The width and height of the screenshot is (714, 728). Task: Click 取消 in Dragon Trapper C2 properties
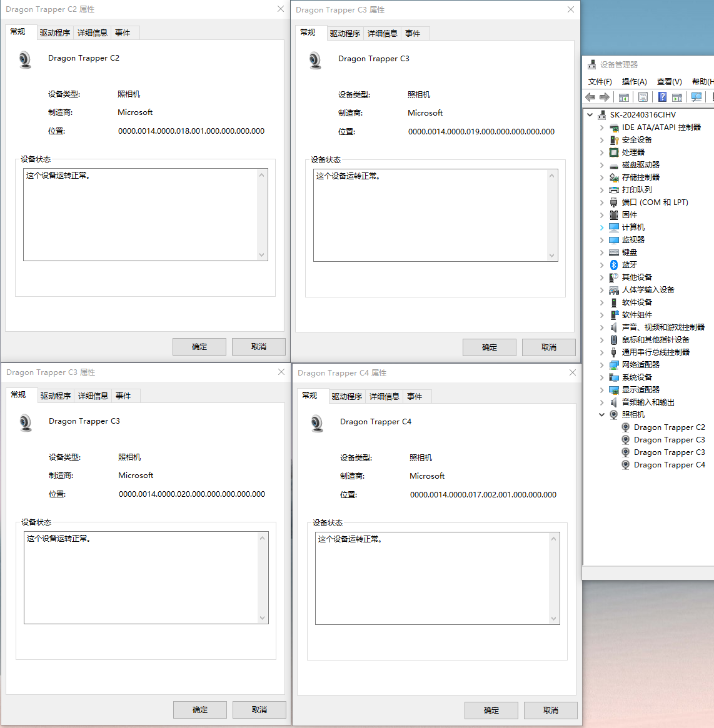pyautogui.click(x=259, y=347)
